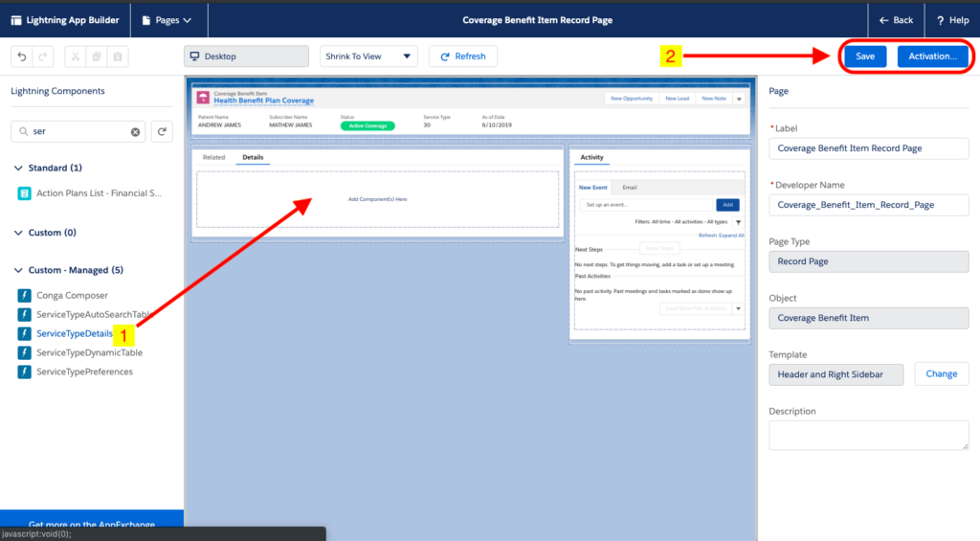Viewport: 980px width, 541px height.
Task: Click the Add Component(s) Here drop zone
Action: (377, 199)
